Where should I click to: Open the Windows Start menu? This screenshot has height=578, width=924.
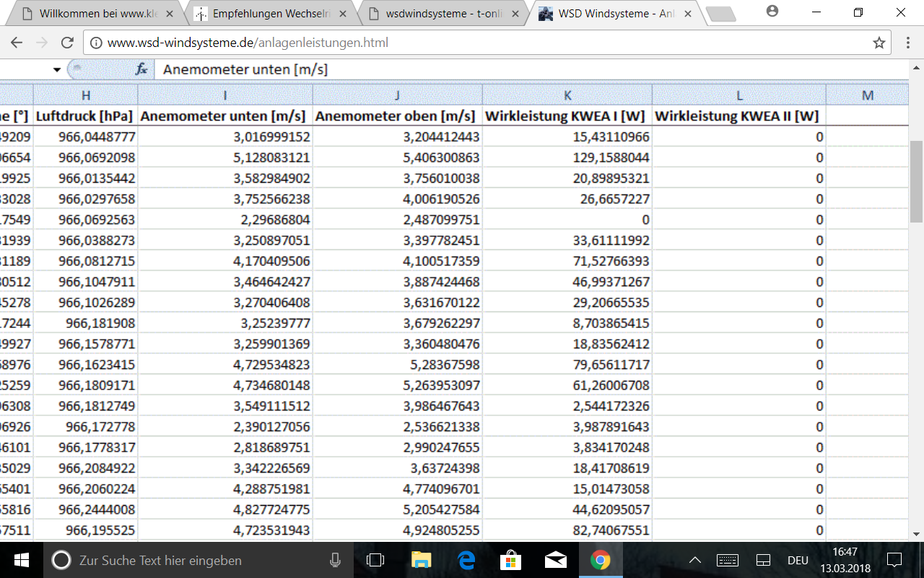[21, 560]
